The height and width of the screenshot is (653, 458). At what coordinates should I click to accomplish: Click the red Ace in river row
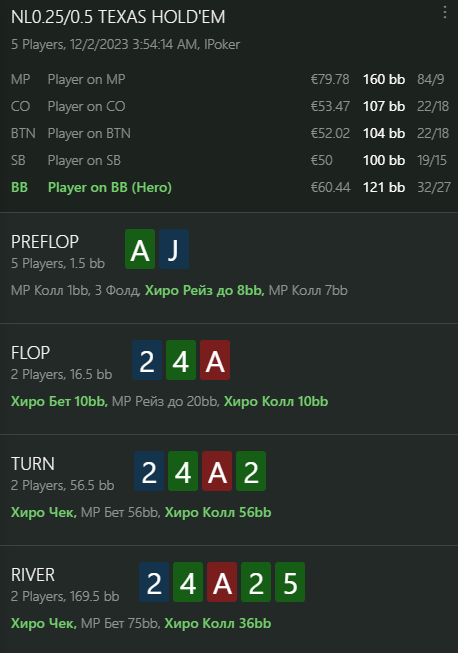tap(222, 582)
